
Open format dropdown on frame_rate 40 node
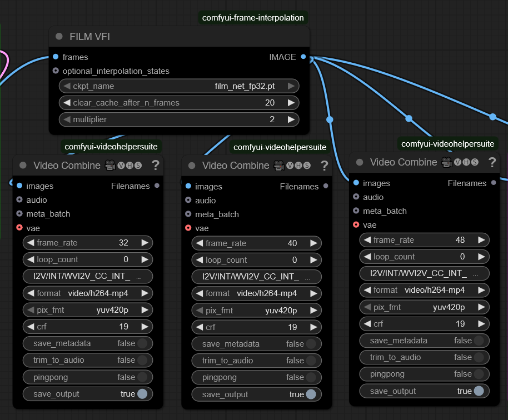click(x=256, y=293)
